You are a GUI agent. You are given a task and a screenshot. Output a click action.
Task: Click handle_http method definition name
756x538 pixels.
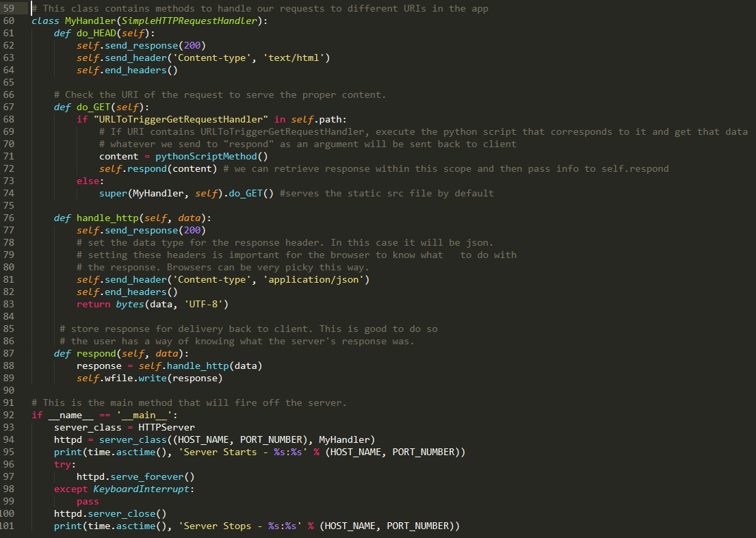pos(107,218)
